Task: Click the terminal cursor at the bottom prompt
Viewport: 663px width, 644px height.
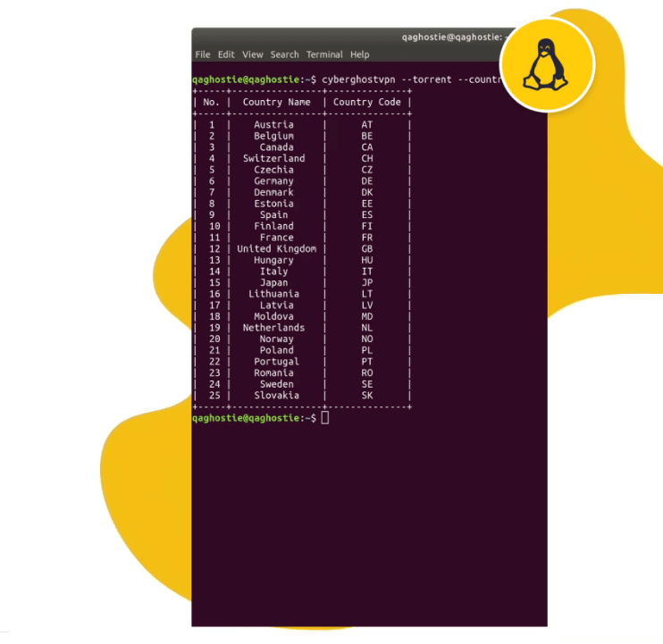Action: tap(324, 418)
